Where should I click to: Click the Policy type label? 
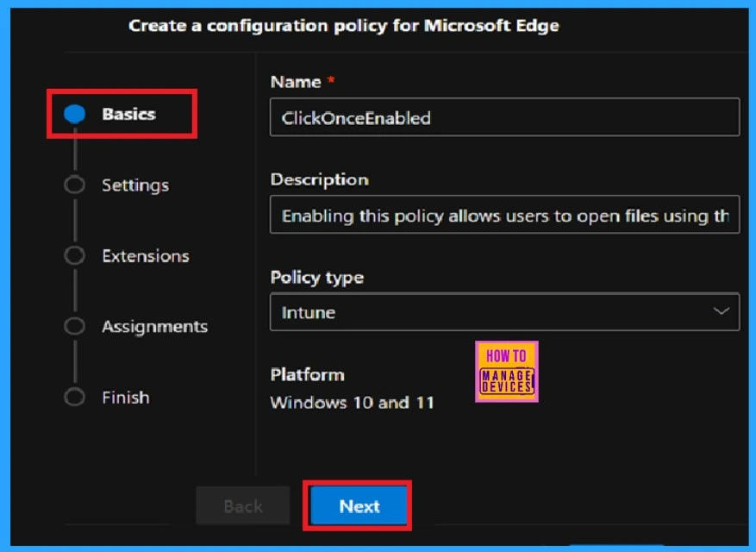click(317, 278)
